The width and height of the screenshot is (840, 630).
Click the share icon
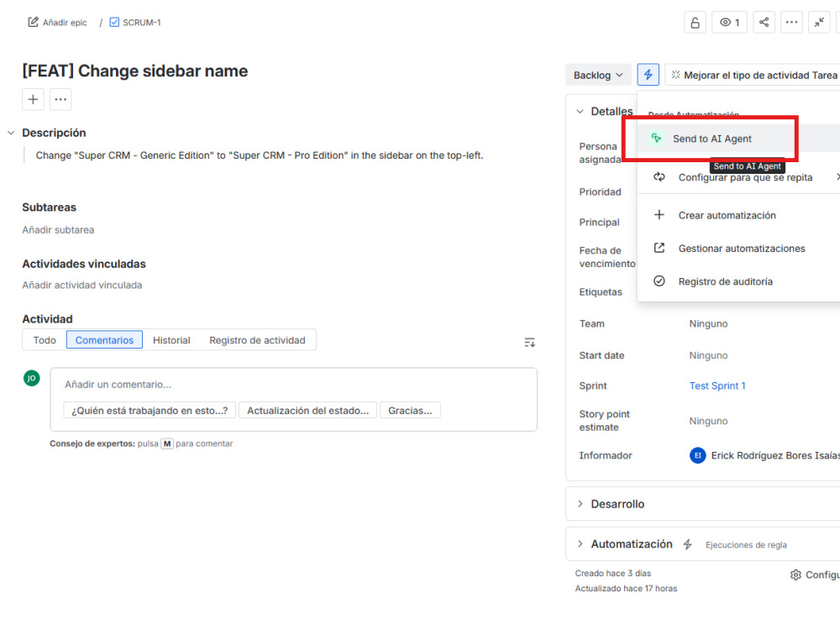pos(764,23)
